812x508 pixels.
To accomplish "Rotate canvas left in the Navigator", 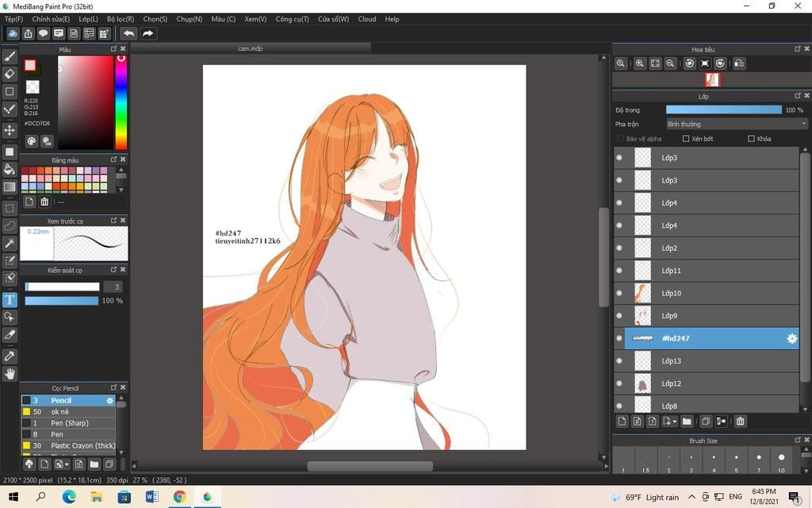I will 689,63.
